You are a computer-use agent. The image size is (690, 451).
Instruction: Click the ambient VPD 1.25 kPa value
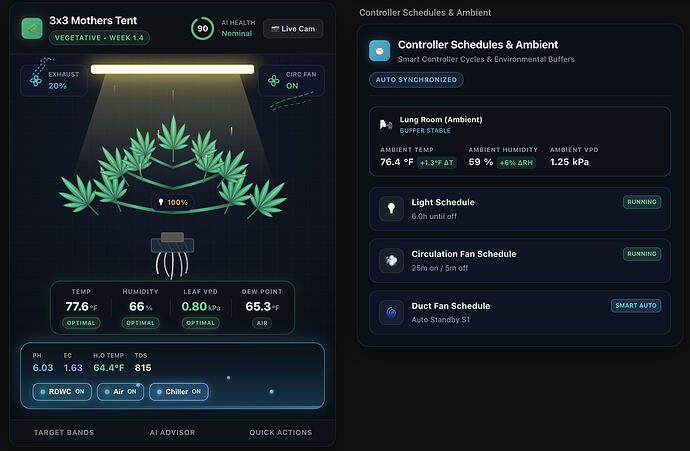click(569, 162)
